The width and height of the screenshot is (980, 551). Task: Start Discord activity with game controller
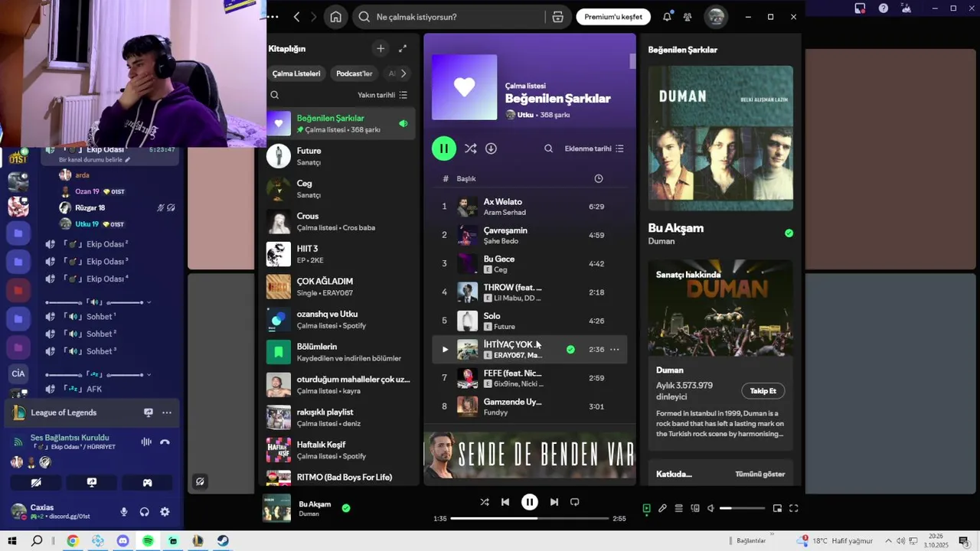147,483
